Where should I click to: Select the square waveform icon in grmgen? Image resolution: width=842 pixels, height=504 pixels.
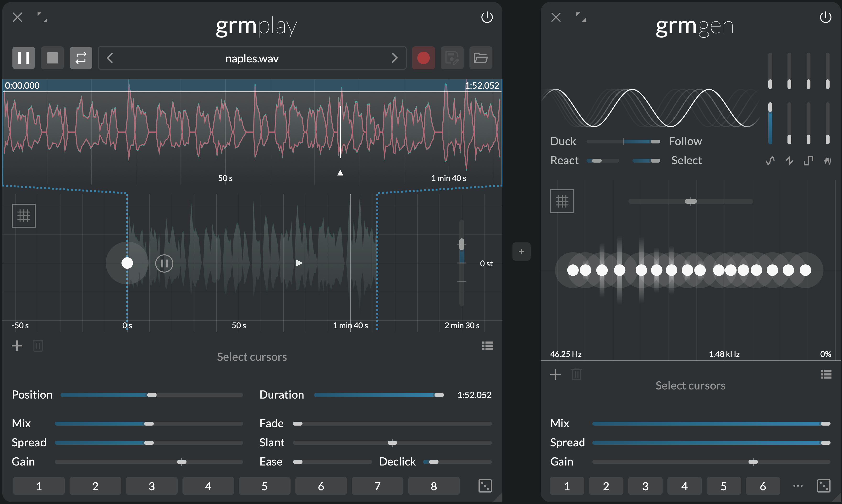[808, 160]
